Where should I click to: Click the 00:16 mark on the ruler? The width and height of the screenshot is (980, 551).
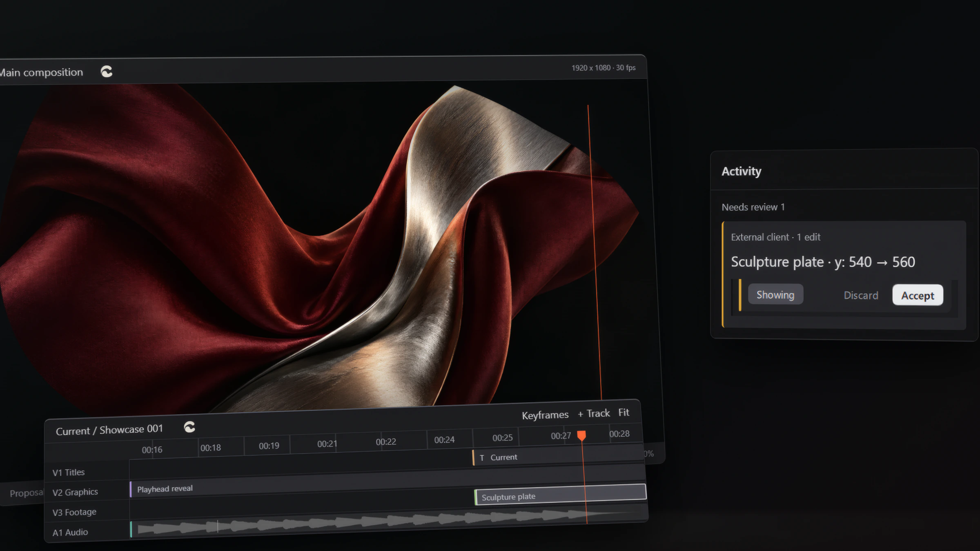pyautogui.click(x=152, y=450)
